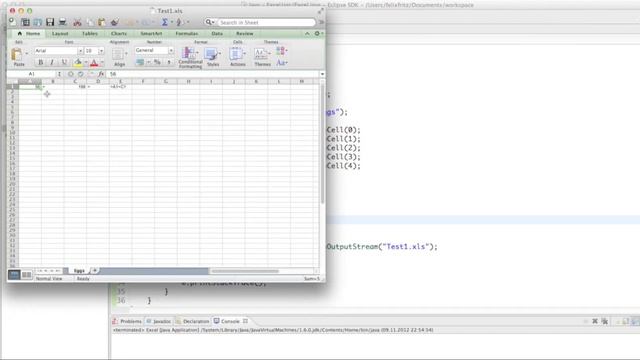Toggle Bold formatting

pos(40,62)
